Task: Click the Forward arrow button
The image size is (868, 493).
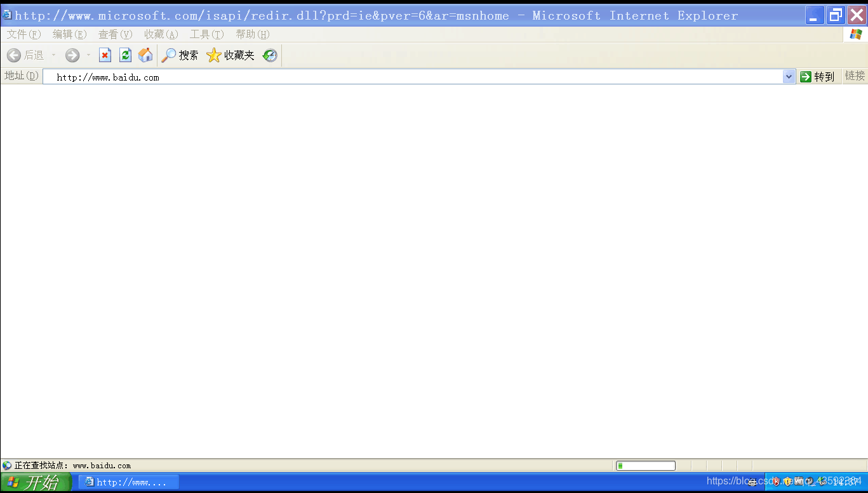Action: point(72,56)
